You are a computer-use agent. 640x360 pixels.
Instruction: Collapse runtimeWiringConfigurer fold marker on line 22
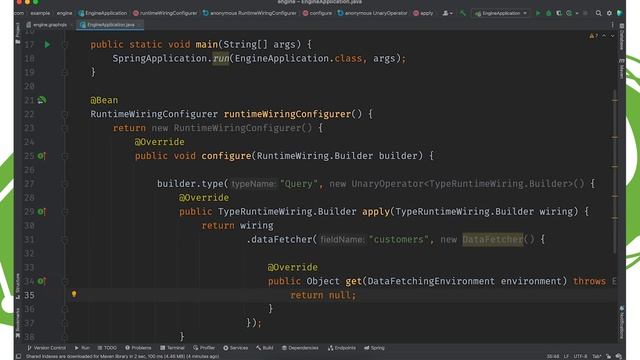(x=64, y=114)
